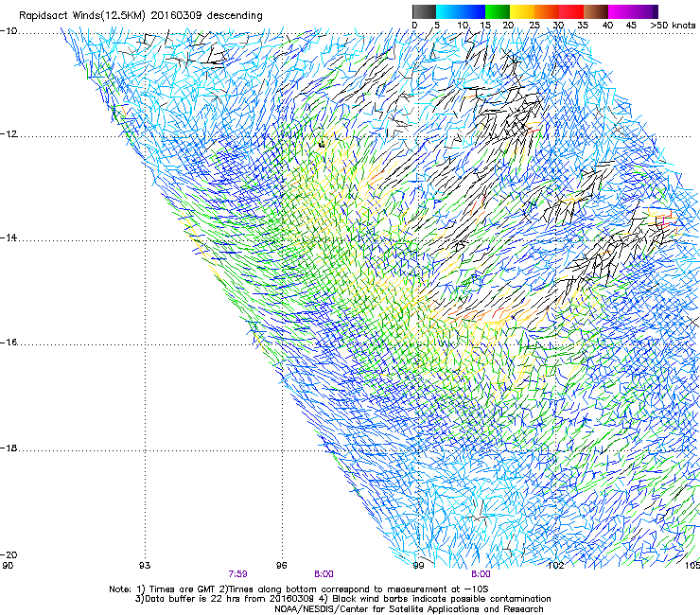Pick the brown 35-40 knots legend segment
This screenshot has height=615, width=700.
pos(596,11)
